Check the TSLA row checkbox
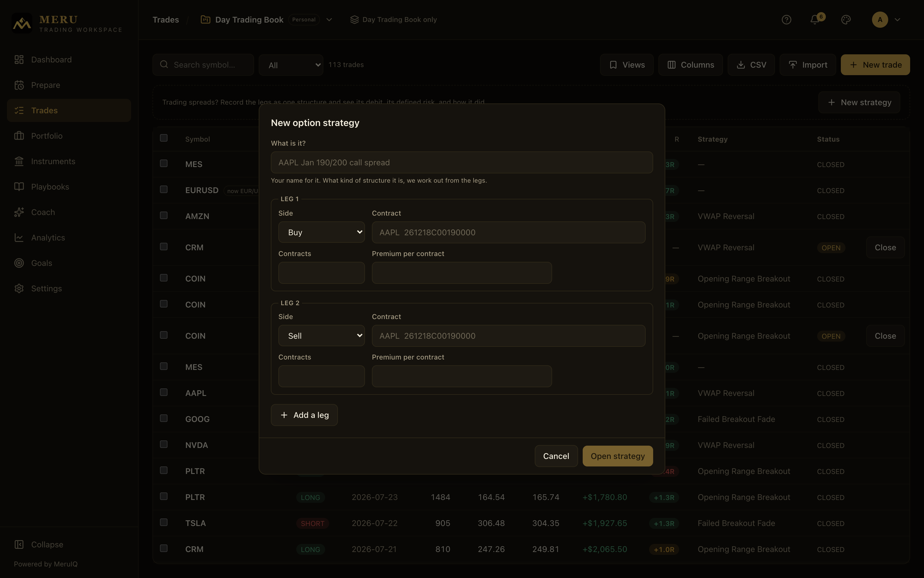Screen dimensions: 924x578 coord(164,522)
